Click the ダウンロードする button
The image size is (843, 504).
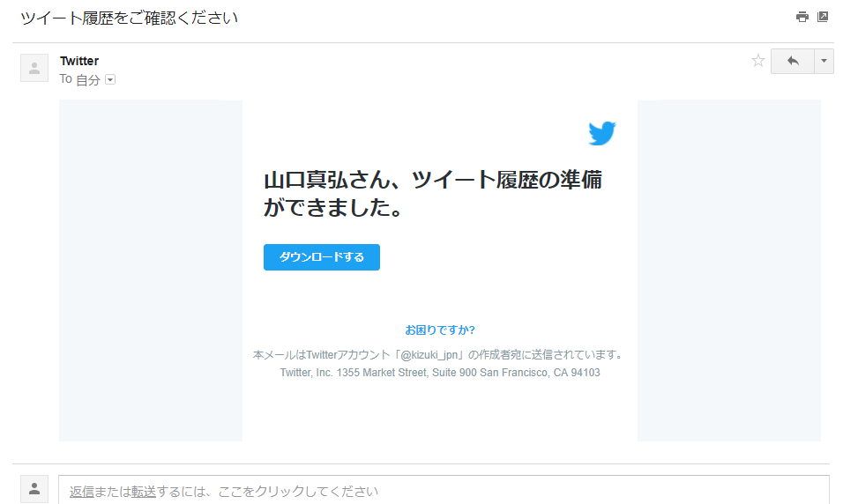coord(322,257)
